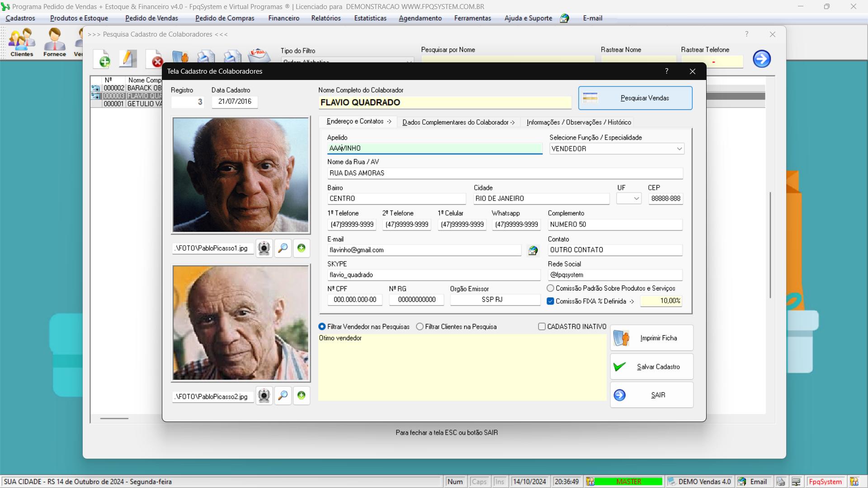Open Produtos e Estoque menu
The height and width of the screenshot is (488, 868).
(x=79, y=19)
